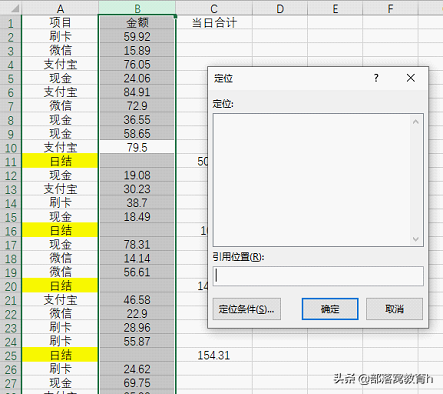This screenshot has height=394, width=443.
Task: Click cell with value 28.96
Action: (x=137, y=328)
